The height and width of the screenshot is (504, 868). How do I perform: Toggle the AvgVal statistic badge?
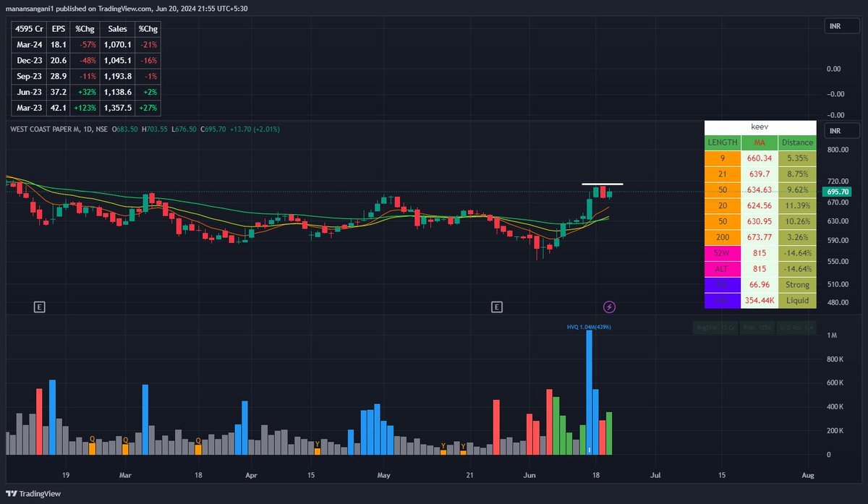coord(715,327)
